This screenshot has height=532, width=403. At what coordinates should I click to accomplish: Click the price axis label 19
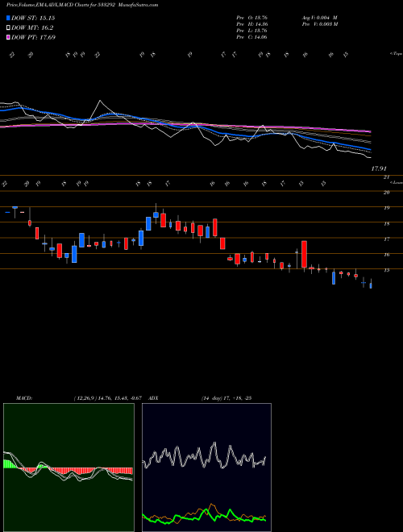[x=386, y=208]
